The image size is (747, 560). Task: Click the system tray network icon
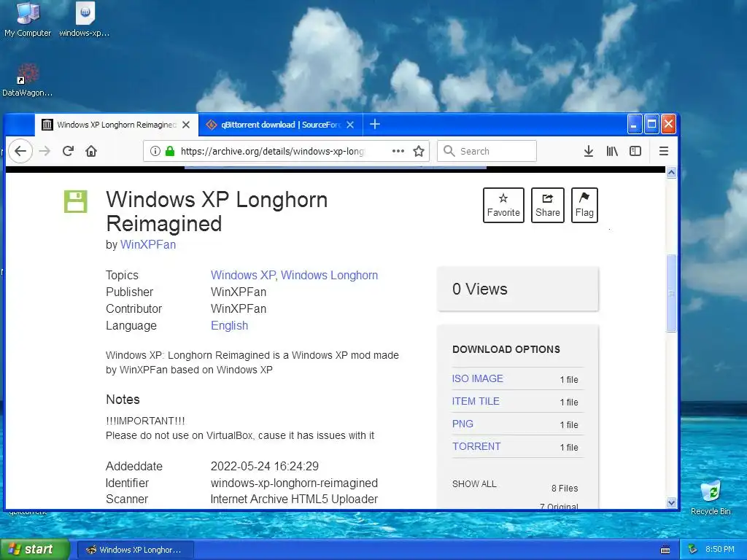[693, 550]
